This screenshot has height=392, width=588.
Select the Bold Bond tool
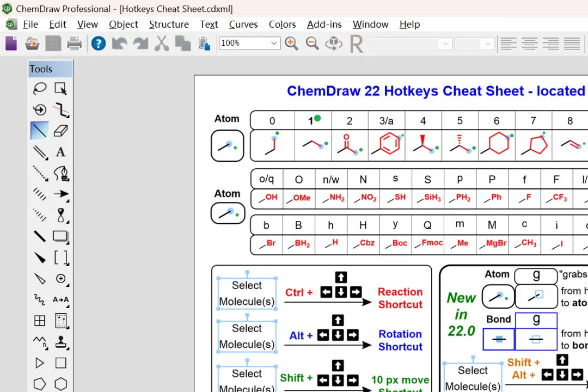coord(40,236)
